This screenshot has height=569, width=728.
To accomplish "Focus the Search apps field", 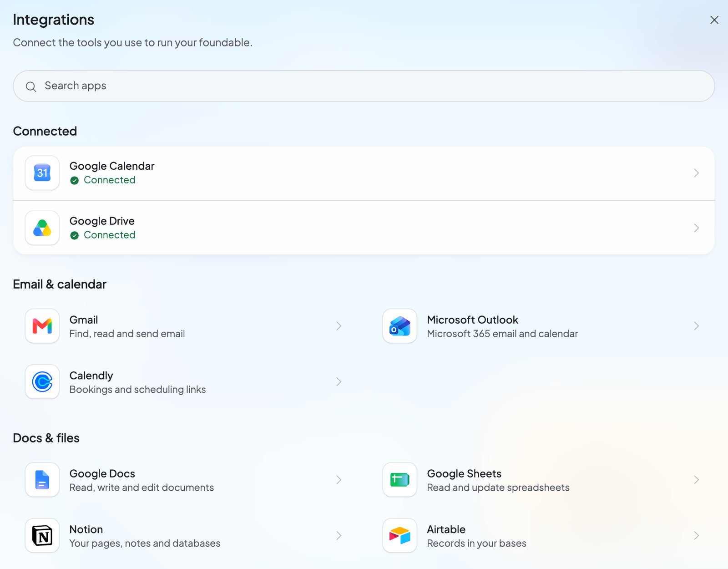I will [x=364, y=86].
